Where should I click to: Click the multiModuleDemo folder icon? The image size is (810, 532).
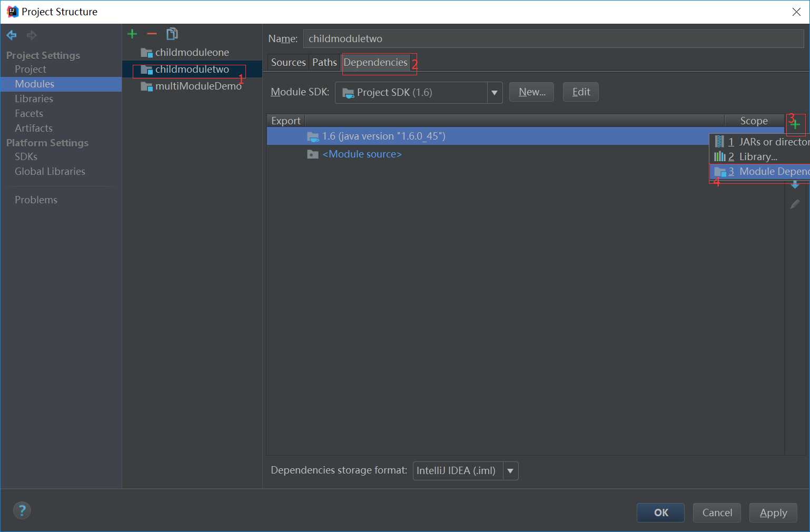(x=146, y=86)
